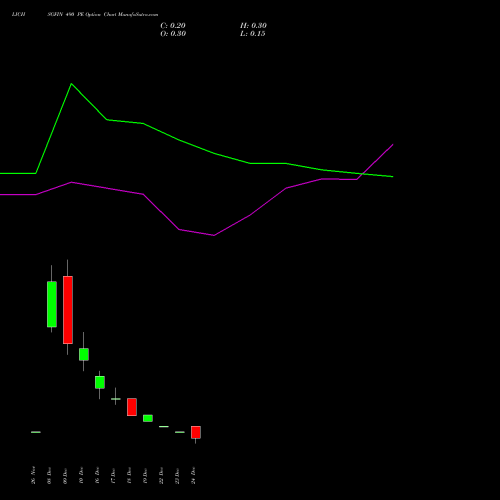Viewport: 500px width, 500px height.
Task: Click the red candle for 24 Dec
Action: click(x=196, y=432)
